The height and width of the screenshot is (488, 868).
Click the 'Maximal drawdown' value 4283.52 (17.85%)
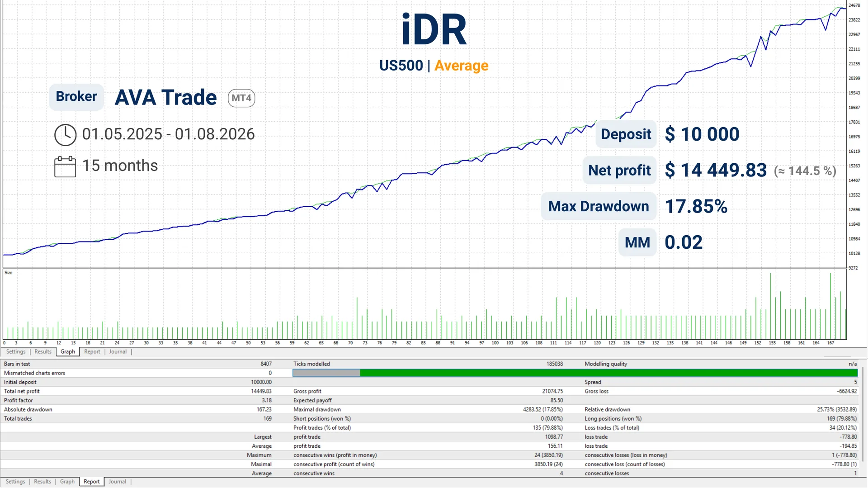[542, 410]
